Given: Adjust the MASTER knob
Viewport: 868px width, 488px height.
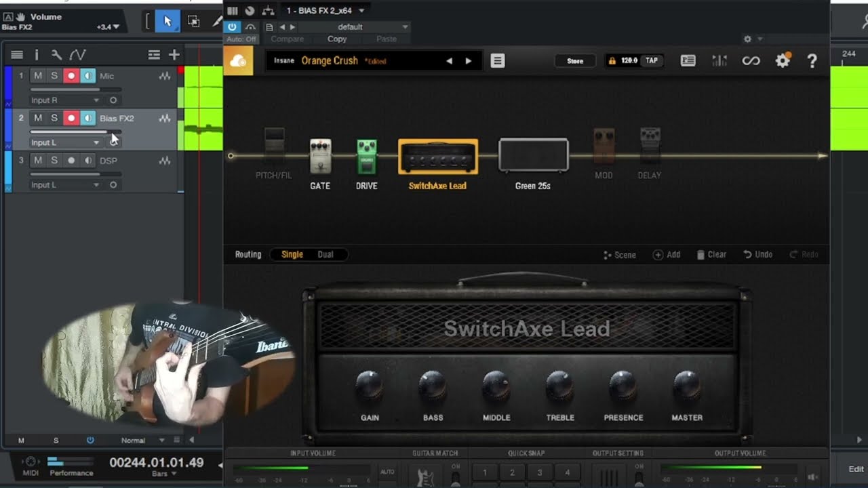Looking at the screenshot, I should coord(686,385).
